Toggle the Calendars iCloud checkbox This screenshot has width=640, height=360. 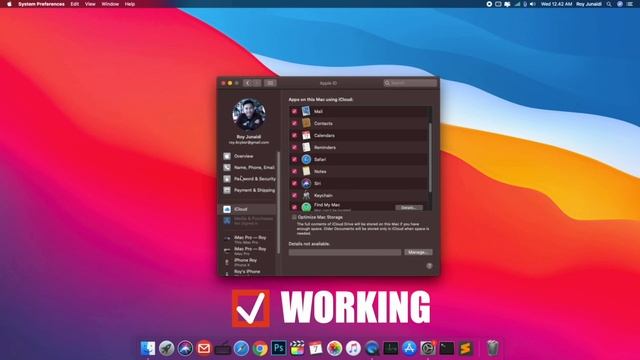(x=294, y=136)
